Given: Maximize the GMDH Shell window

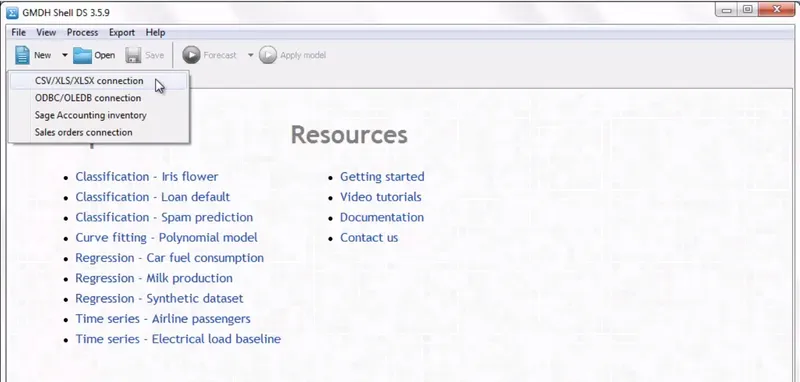Looking at the screenshot, I should 747,9.
